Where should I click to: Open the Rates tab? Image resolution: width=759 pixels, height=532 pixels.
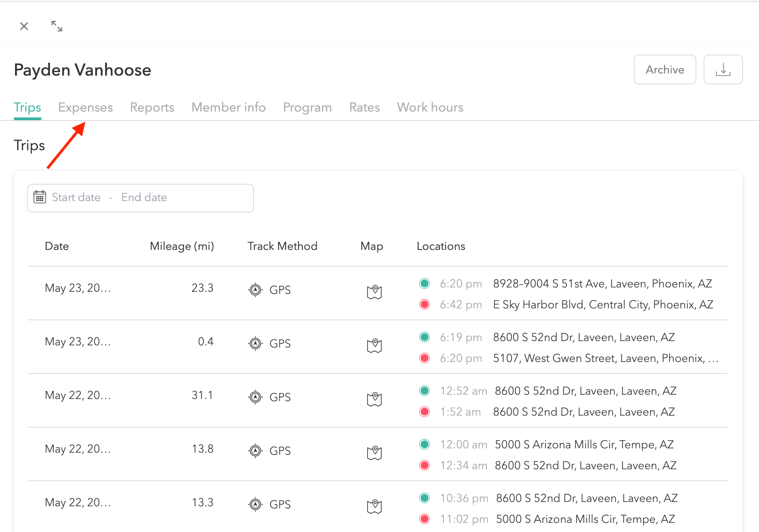pos(364,107)
